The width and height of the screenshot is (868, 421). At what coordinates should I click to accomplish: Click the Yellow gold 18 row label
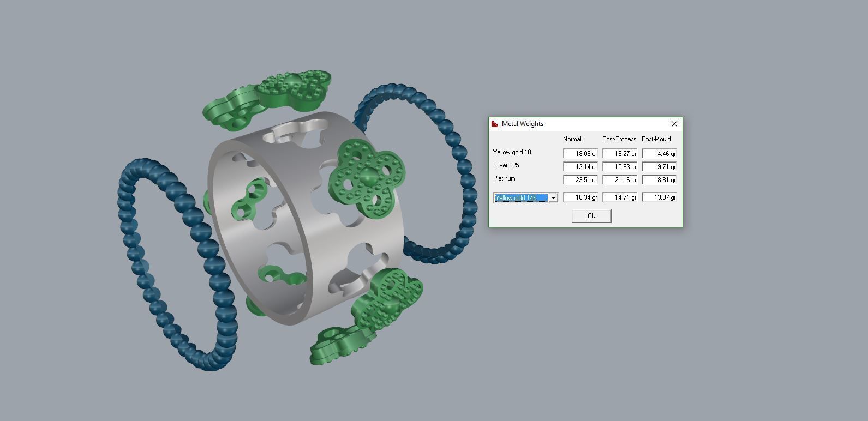click(x=512, y=152)
